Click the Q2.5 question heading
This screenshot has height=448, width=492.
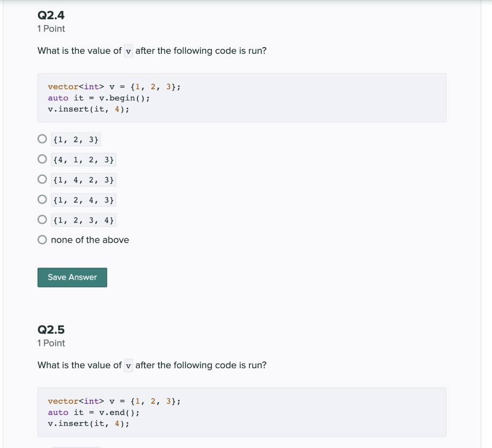coord(51,330)
